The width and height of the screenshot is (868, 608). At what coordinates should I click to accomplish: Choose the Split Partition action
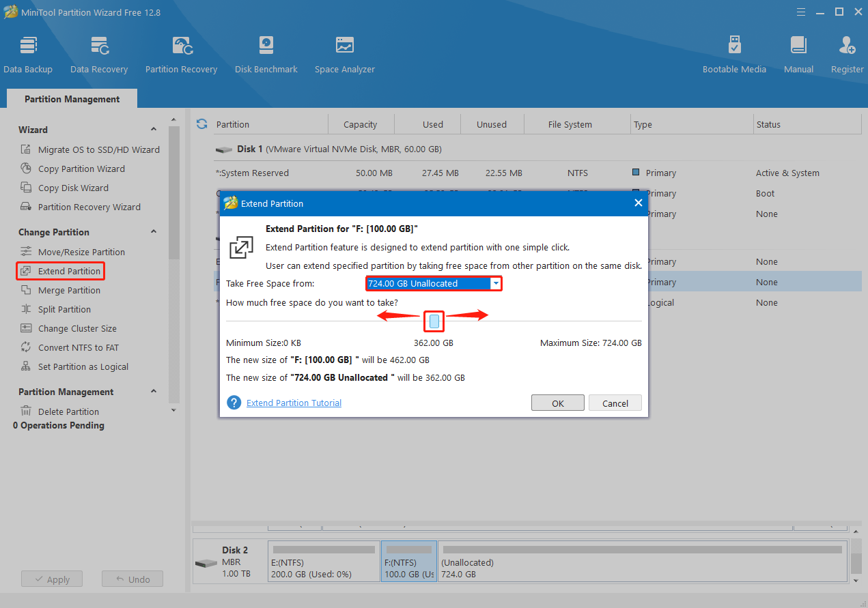[55, 309]
